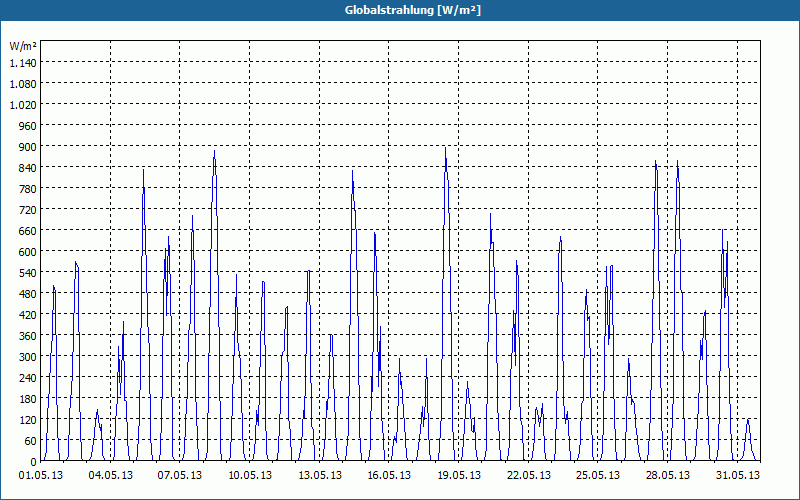Click the 25.05.13 x-axis date
800x500 pixels.
coord(598,476)
